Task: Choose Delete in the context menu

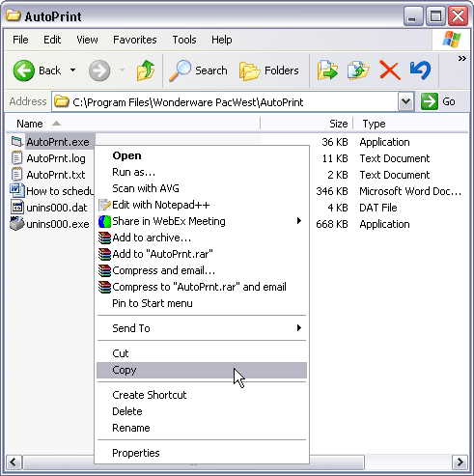Action: [202, 411]
